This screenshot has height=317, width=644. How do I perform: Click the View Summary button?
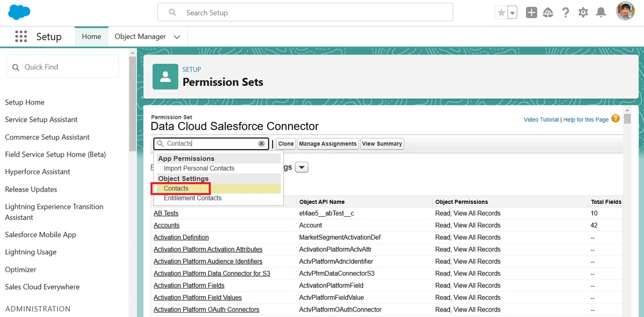click(382, 144)
